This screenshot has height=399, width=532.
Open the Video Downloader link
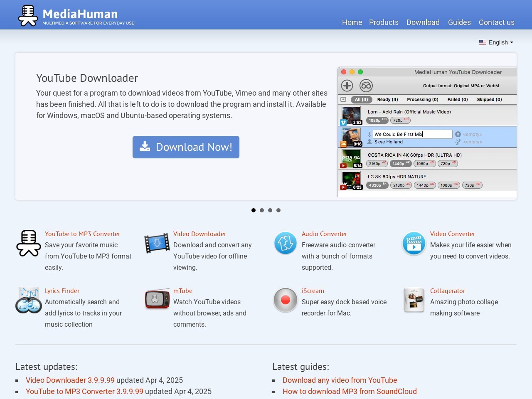pyautogui.click(x=199, y=234)
